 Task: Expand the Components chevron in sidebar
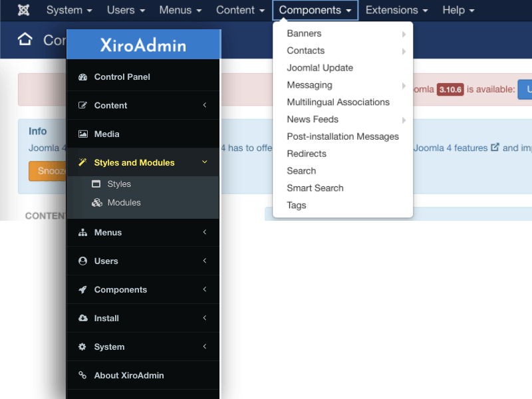(x=205, y=289)
